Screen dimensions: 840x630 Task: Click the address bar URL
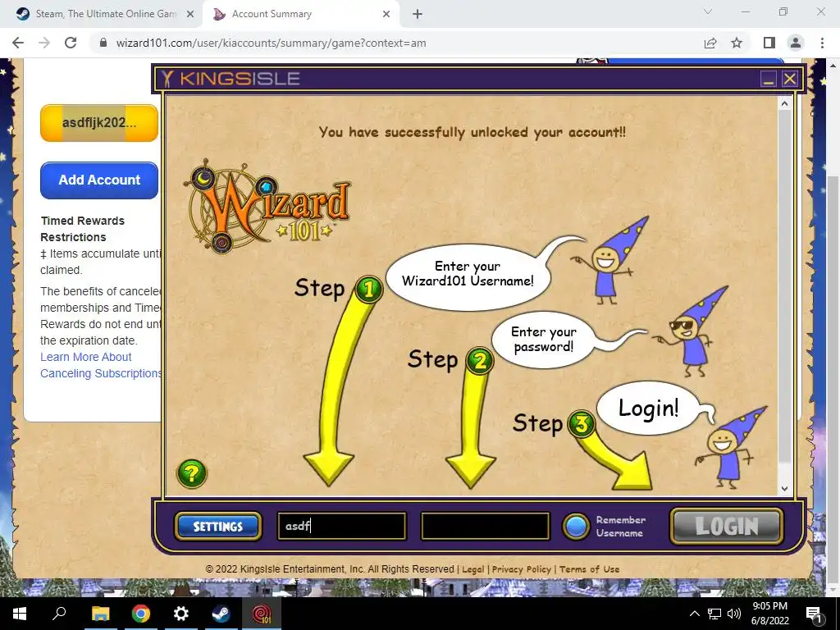(x=271, y=43)
